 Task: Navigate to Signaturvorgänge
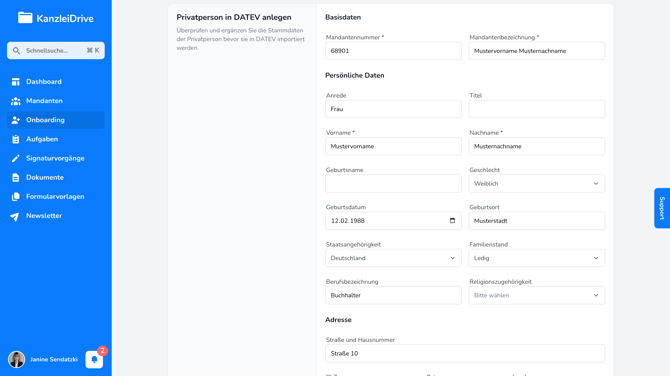[x=56, y=159]
